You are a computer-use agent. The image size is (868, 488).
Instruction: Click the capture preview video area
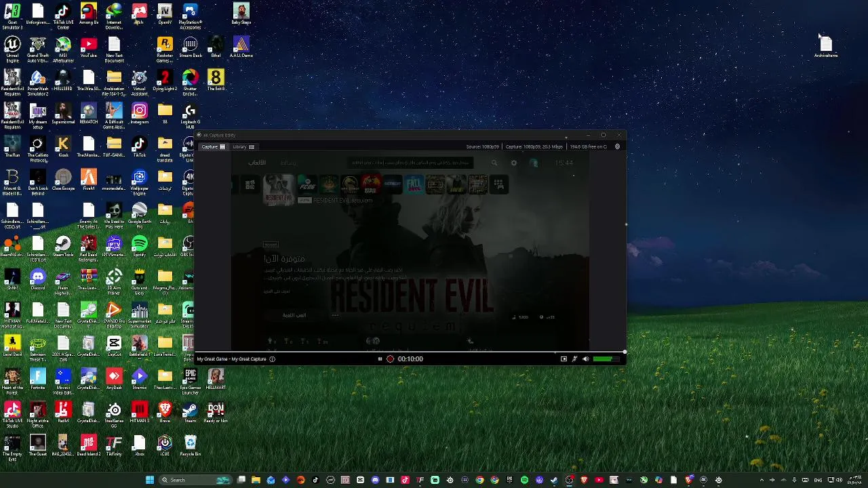410,252
